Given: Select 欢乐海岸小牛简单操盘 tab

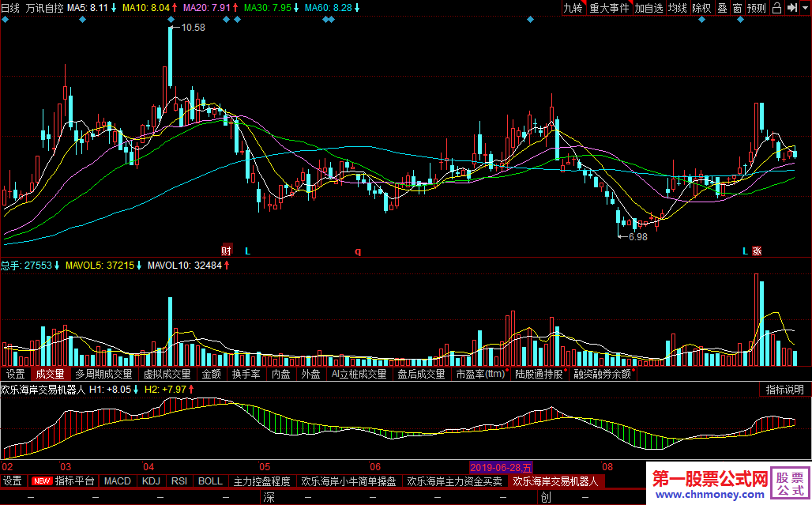Looking at the screenshot, I should pyautogui.click(x=348, y=481).
